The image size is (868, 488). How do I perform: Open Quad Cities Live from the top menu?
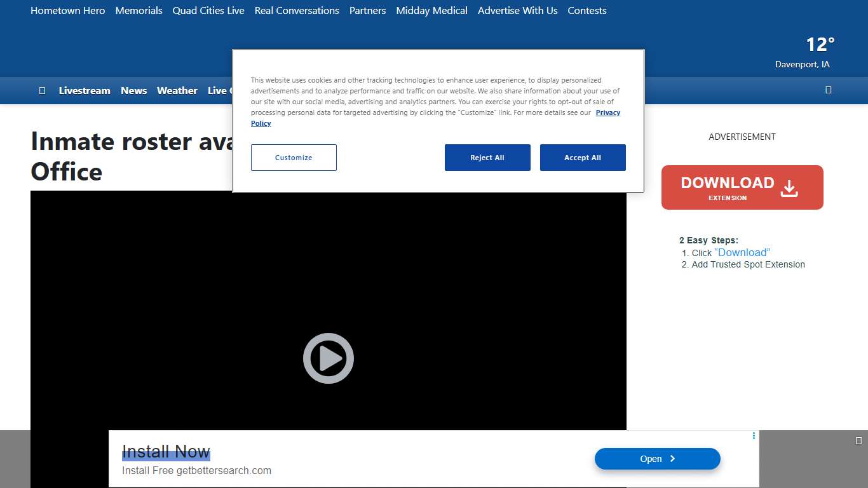click(208, 11)
